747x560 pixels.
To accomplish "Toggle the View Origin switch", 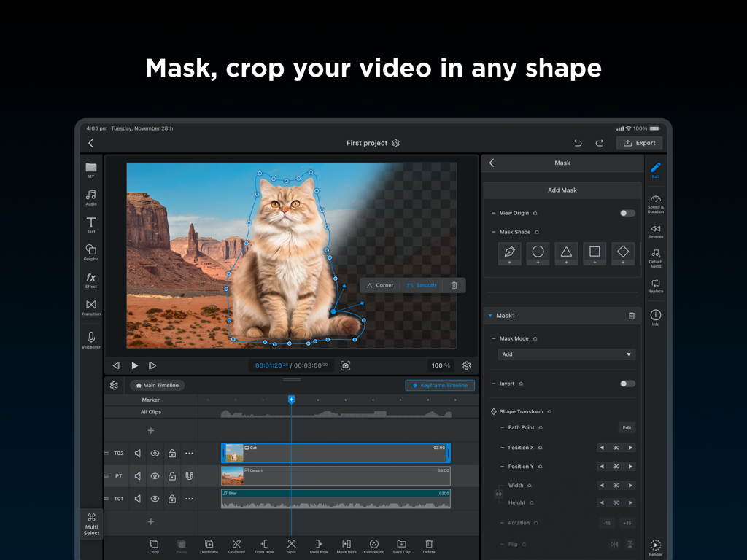I will (626, 212).
